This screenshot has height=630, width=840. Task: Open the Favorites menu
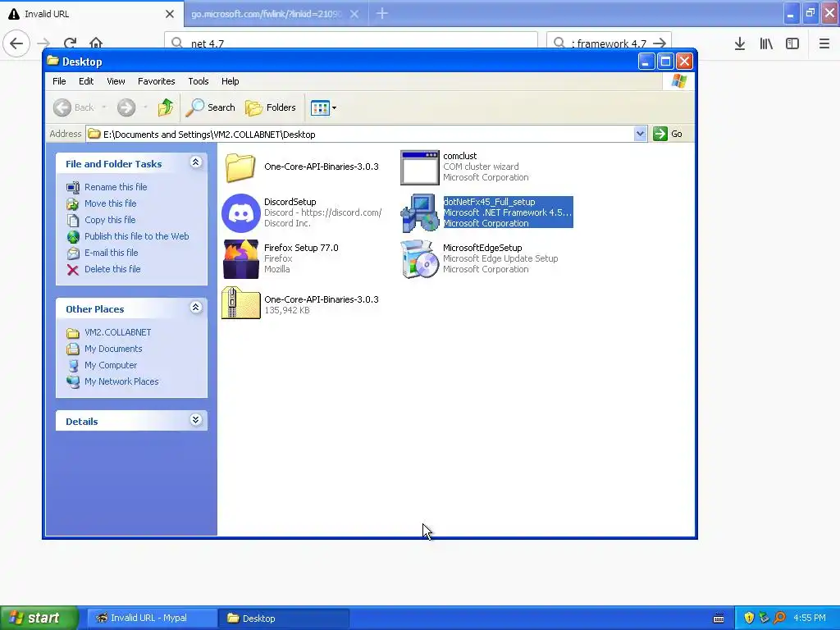157,81
